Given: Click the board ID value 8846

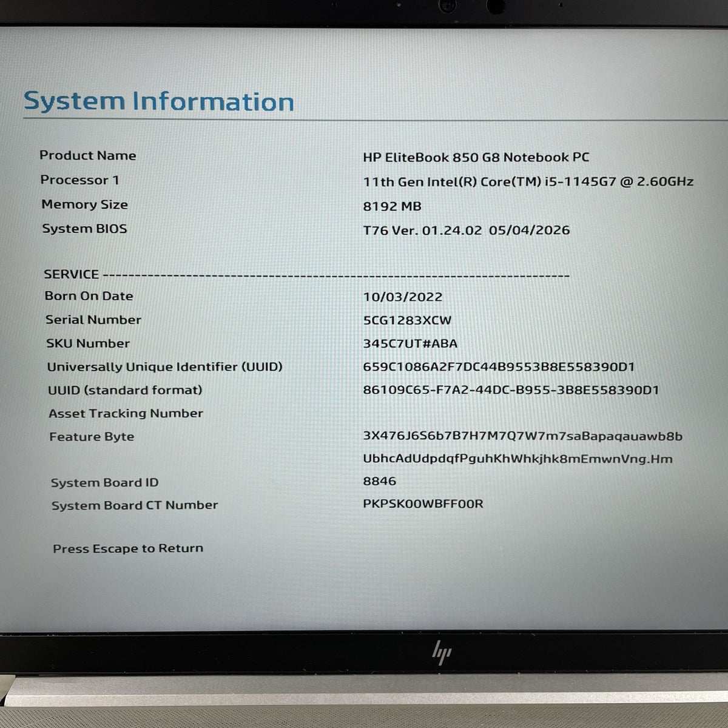Looking at the screenshot, I should point(379,481).
